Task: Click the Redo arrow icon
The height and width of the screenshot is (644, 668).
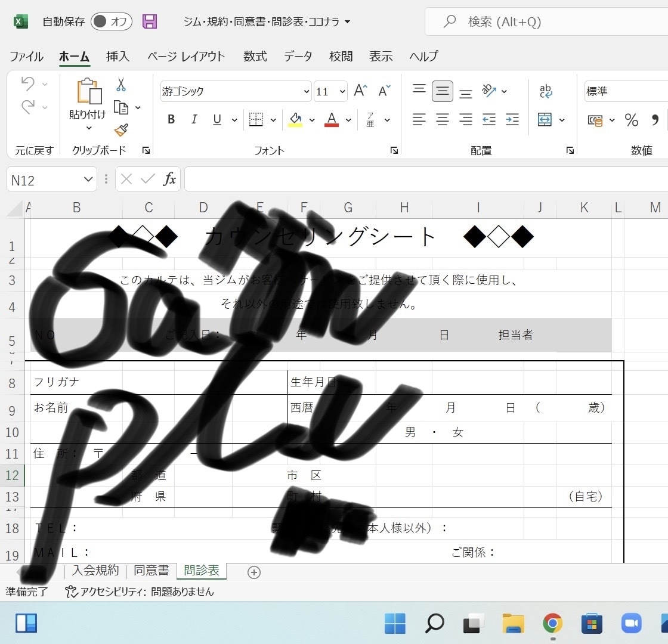Action: [x=28, y=107]
